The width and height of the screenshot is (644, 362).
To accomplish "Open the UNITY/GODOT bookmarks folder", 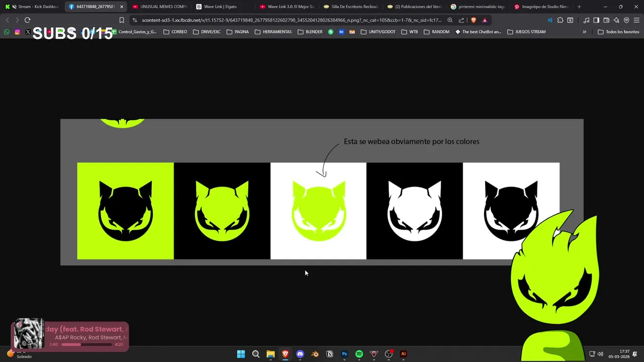I will coord(378,32).
